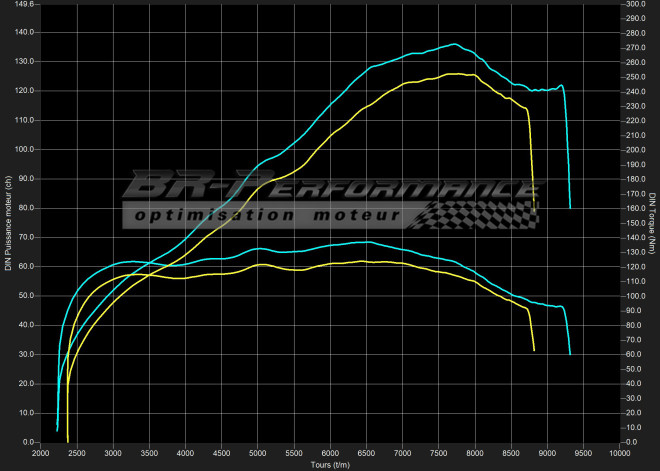Click yellow upper curve's vertical drop near 8800
Viewport: 660px width, 471px height.
coord(532,160)
